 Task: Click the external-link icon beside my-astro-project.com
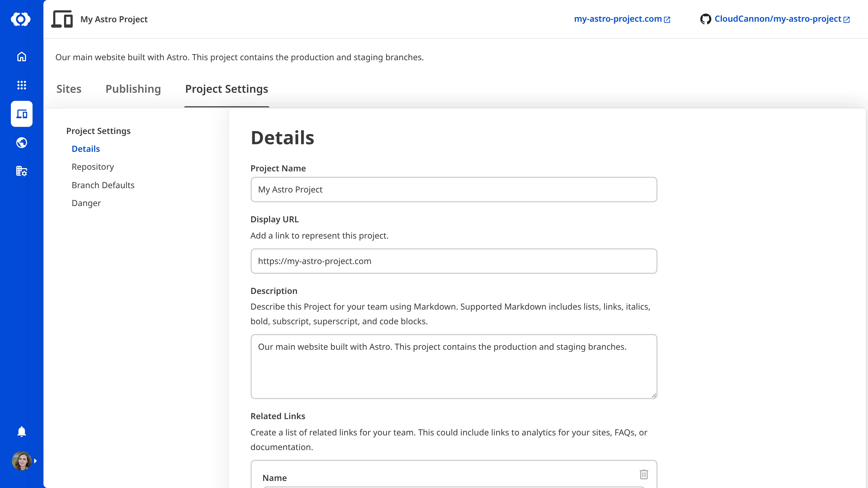click(667, 20)
